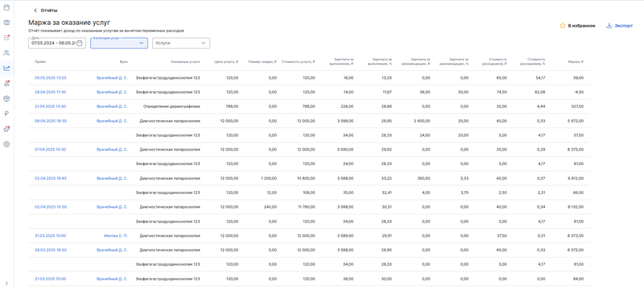
Task: Open the task list icon in sidebar
Action: pyautogui.click(x=6, y=37)
